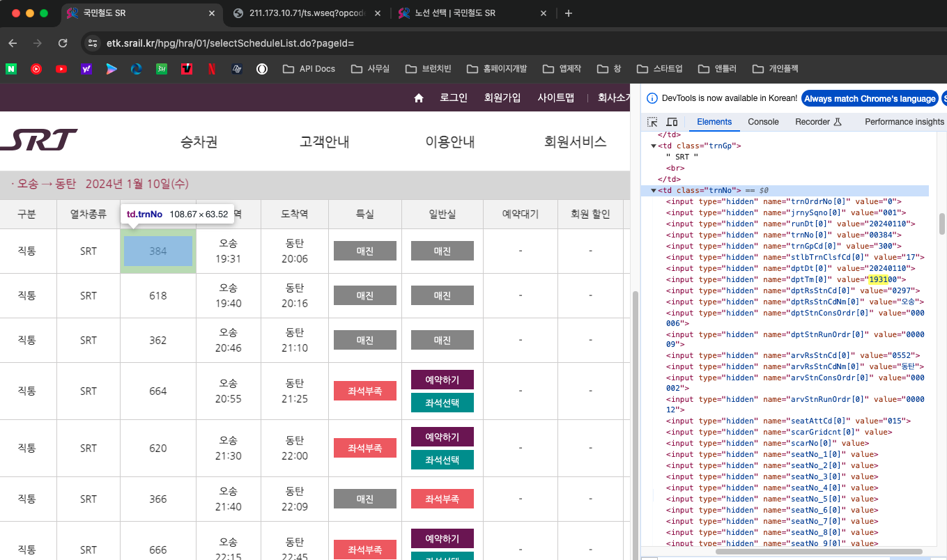Image resolution: width=947 pixels, height=560 pixels.
Task: Click 좌석선택 for train 620
Action: [x=442, y=460]
